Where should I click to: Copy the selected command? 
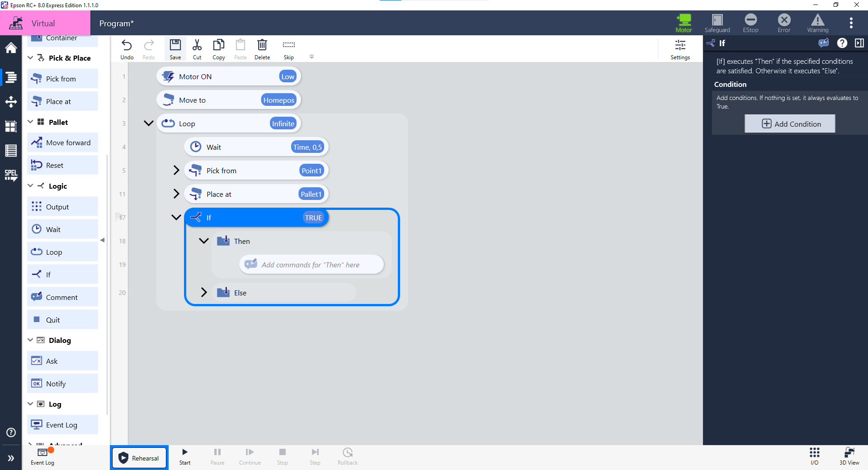coord(219,49)
